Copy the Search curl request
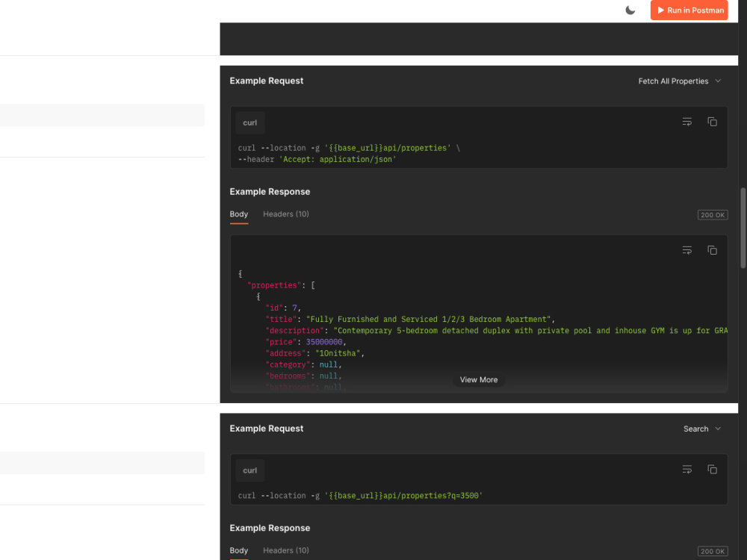This screenshot has width=747, height=560. pyautogui.click(x=712, y=470)
